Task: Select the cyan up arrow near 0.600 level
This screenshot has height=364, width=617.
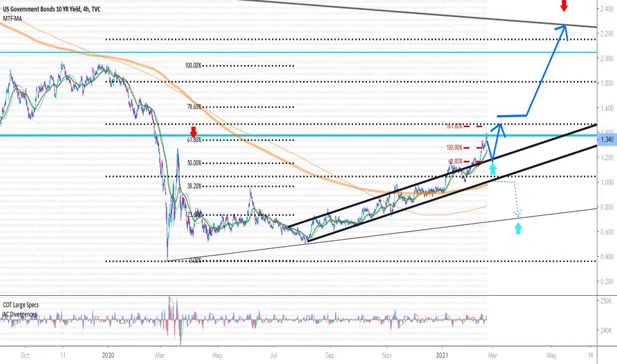Action: (x=518, y=228)
